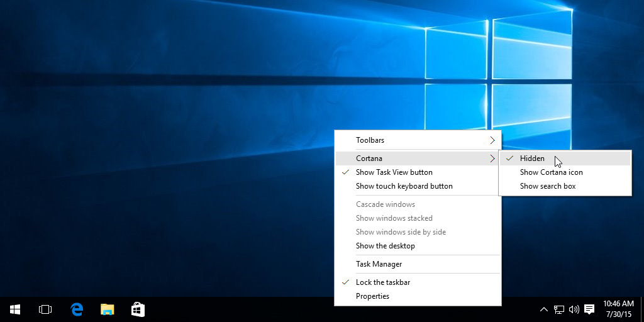The height and width of the screenshot is (322, 644).
Task: Open the Cortana submenu entry
Action: coord(418,158)
